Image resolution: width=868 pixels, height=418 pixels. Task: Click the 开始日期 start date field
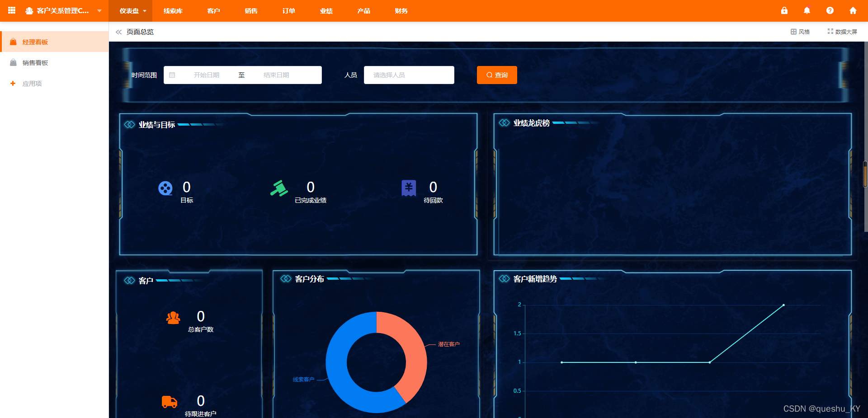207,75
